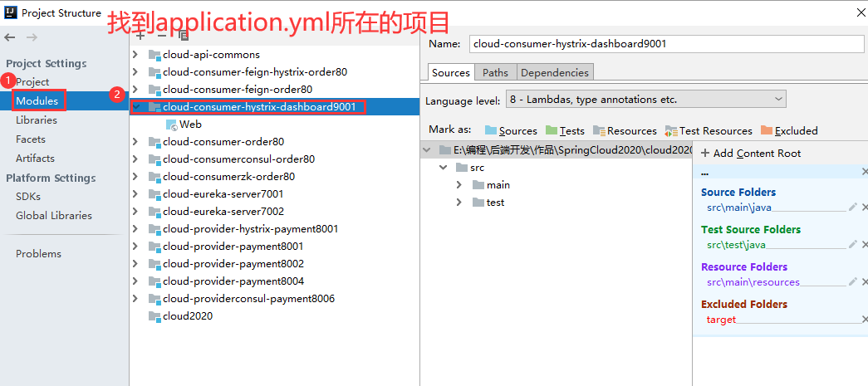The height and width of the screenshot is (386, 868).
Task: Expand cloud-consumer-feign-hystrix-order80 node
Action: [x=135, y=72]
